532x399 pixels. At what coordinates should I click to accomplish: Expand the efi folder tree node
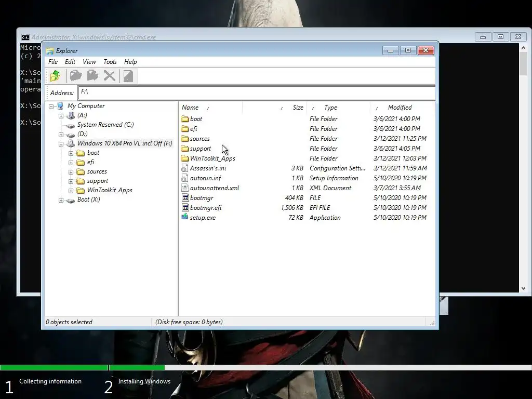[71, 163]
